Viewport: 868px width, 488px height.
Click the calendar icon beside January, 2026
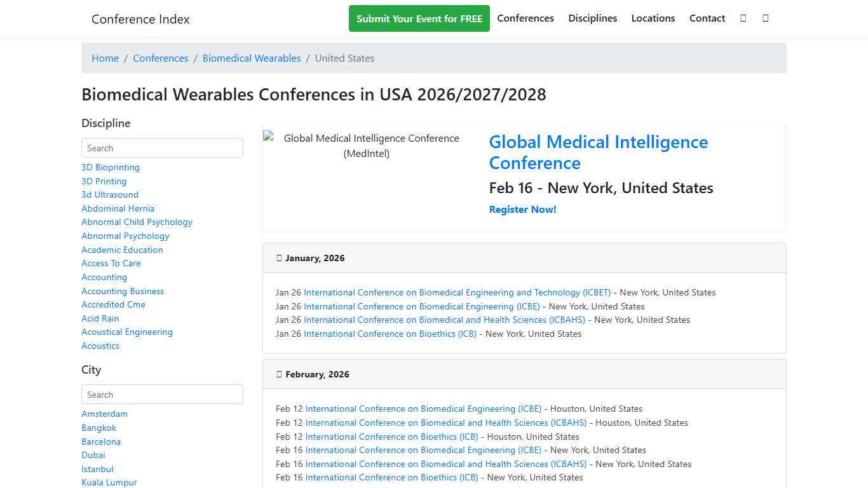280,258
